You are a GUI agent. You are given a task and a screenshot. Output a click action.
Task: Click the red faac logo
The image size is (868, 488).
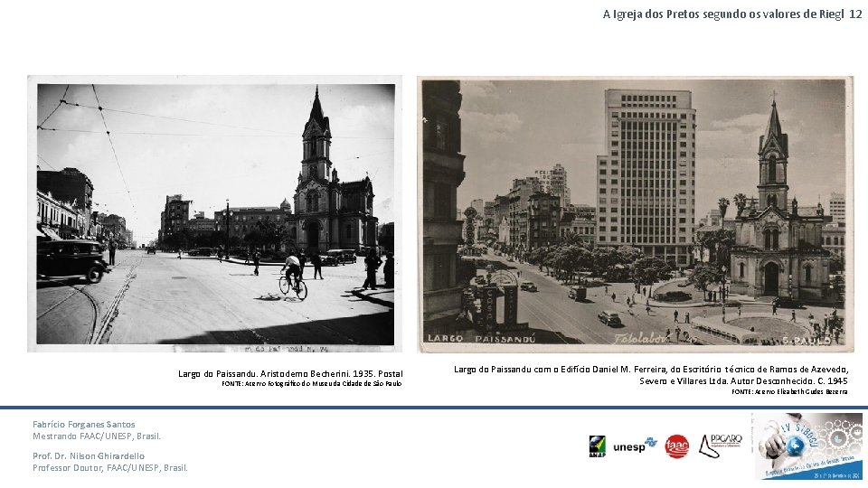pos(677,446)
